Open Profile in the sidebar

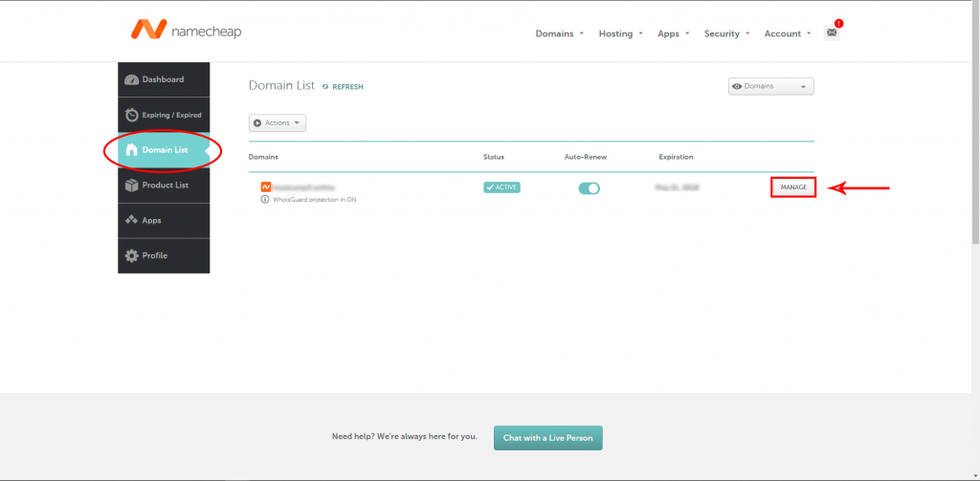click(x=164, y=255)
